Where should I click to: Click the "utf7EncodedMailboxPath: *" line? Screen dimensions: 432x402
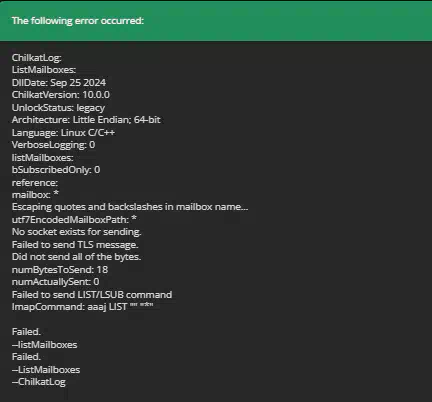tap(74, 220)
